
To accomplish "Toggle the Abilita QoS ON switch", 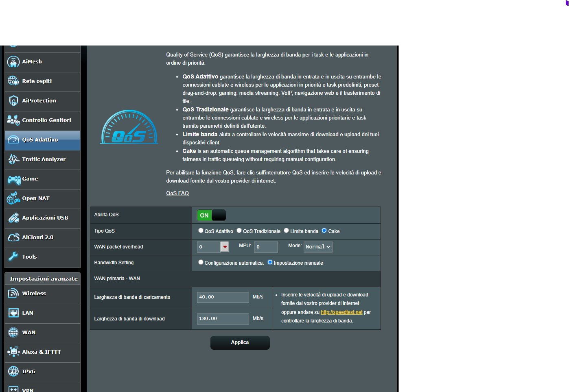I will point(211,215).
